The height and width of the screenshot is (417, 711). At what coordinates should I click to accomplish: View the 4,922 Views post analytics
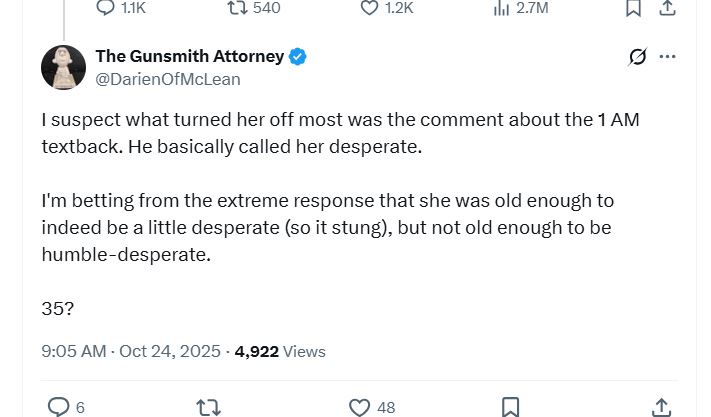point(279,351)
